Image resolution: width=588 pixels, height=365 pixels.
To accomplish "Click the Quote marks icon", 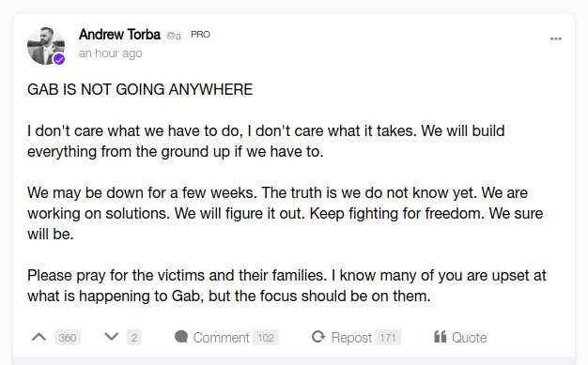I will click(x=441, y=337).
